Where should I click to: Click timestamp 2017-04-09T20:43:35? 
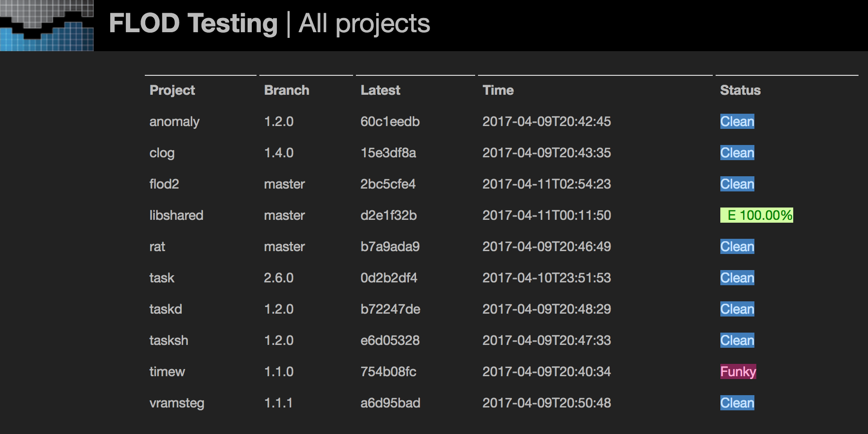click(547, 153)
